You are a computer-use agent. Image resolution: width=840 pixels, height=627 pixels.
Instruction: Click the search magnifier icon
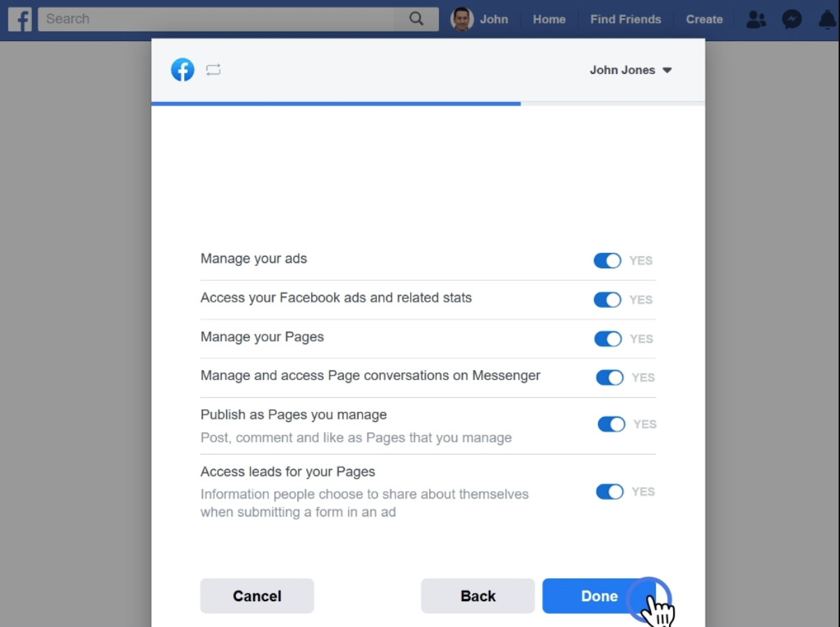pos(417,19)
